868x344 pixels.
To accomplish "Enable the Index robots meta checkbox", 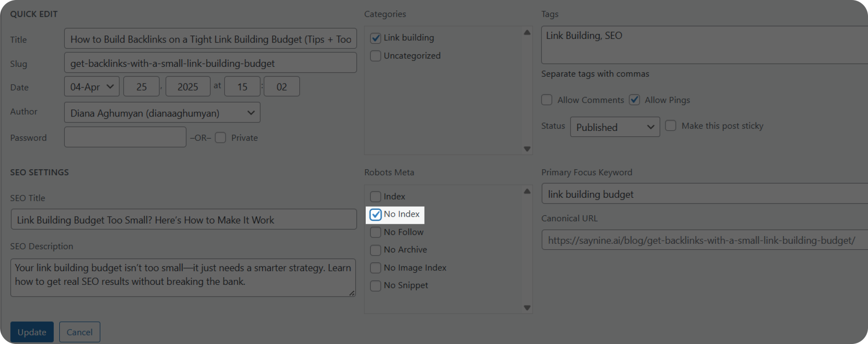I will coord(376,197).
